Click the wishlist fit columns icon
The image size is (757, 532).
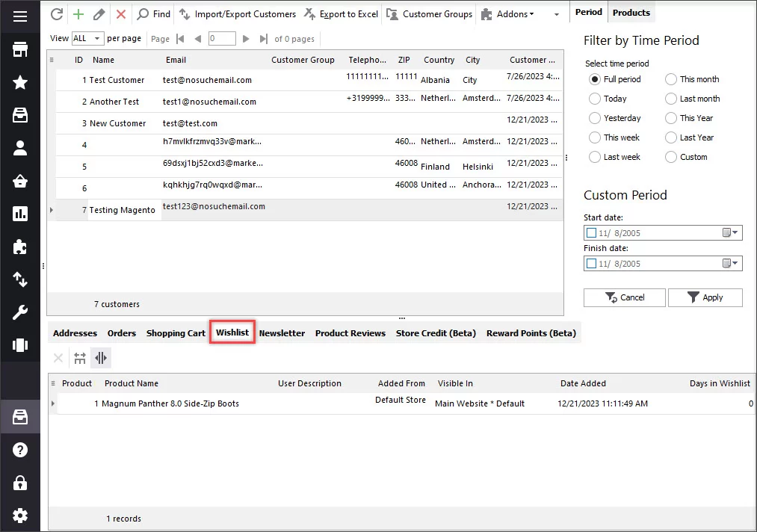[80, 358]
